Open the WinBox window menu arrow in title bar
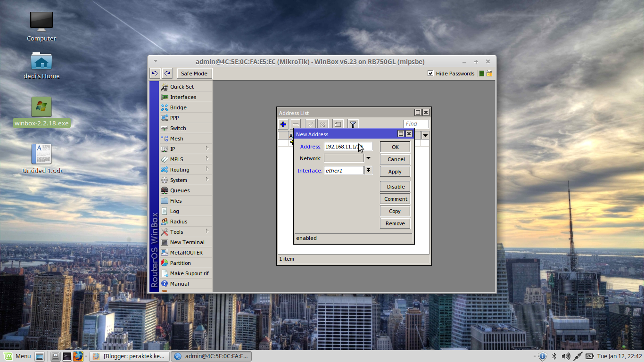The width and height of the screenshot is (644, 362). (155, 61)
